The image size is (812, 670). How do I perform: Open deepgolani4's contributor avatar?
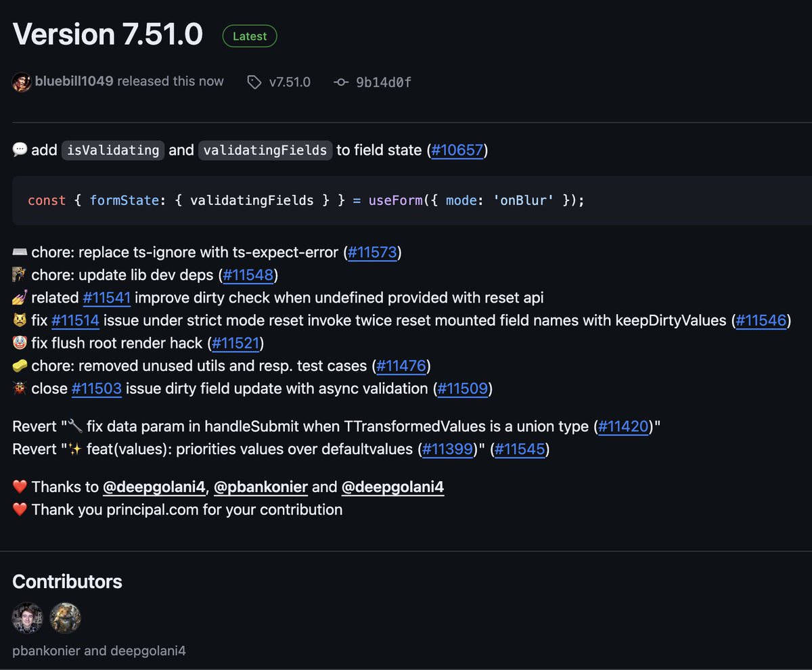point(66,618)
